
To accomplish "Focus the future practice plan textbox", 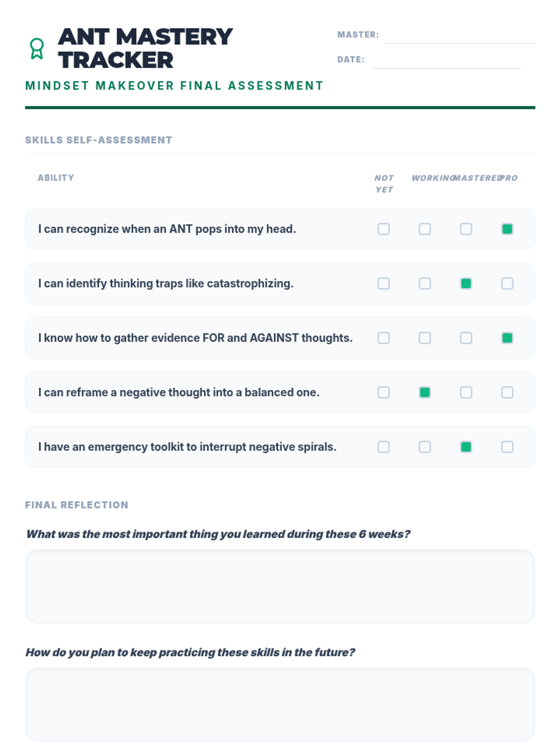I will (280, 704).
